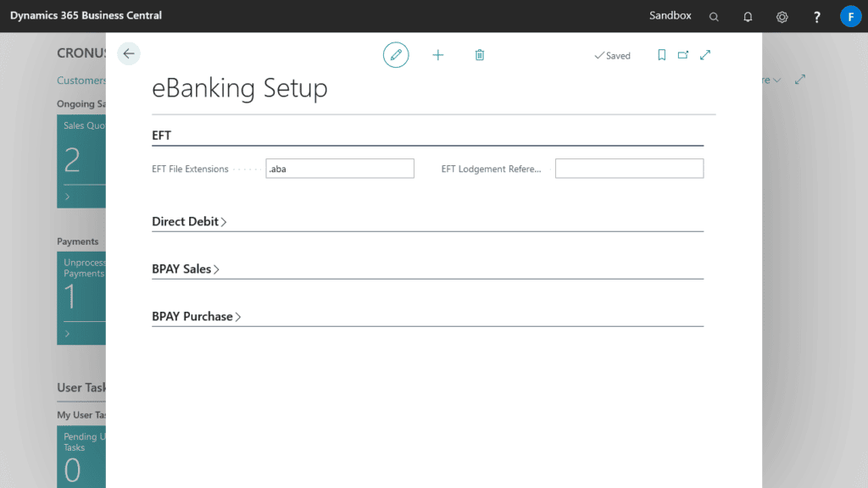Open the notifications bell
Viewport: 868px width, 488px height.
[x=748, y=16]
